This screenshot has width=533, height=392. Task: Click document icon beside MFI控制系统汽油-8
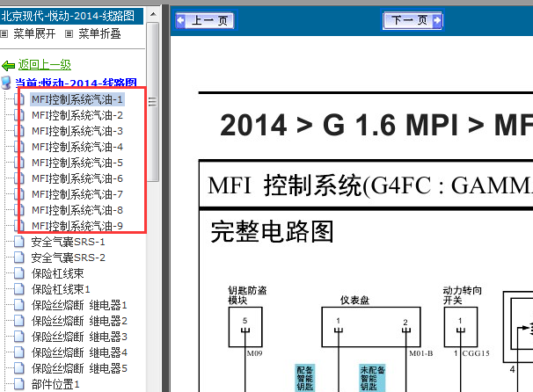[x=19, y=210]
